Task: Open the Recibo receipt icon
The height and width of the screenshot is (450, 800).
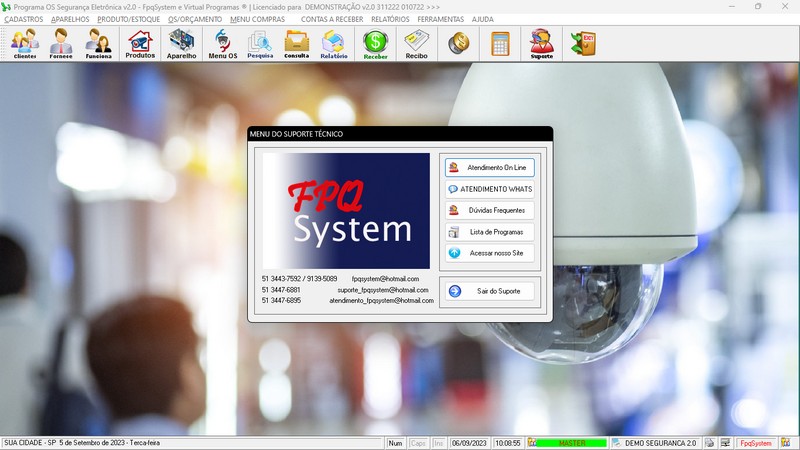Action: 416,44
